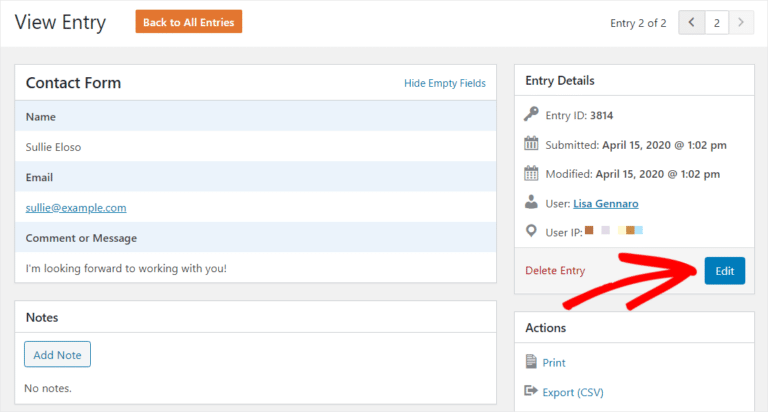
Task: Click the Print document icon
Action: coord(531,362)
